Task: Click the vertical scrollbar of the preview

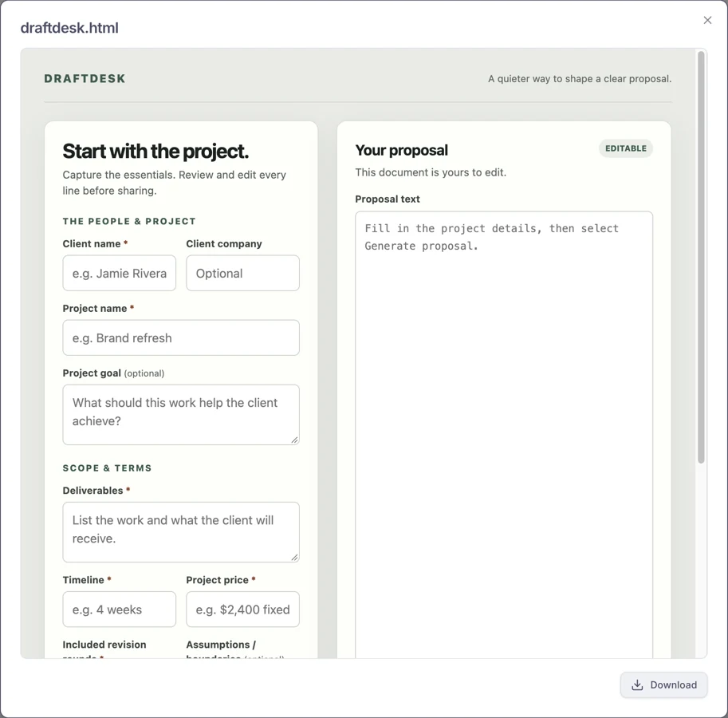Action: tap(701, 258)
